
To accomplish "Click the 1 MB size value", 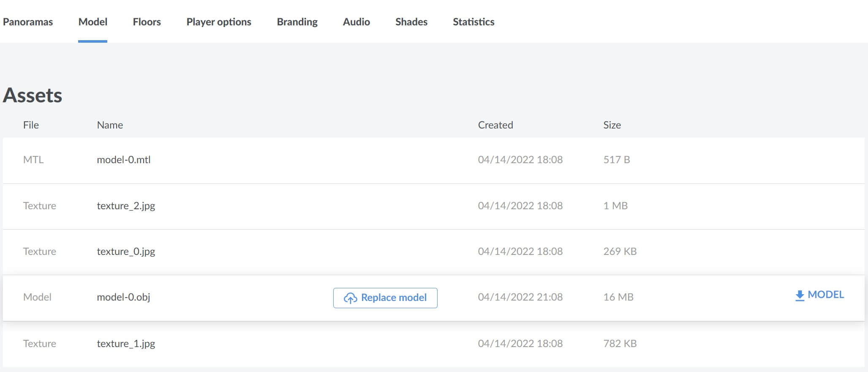I will 615,206.
